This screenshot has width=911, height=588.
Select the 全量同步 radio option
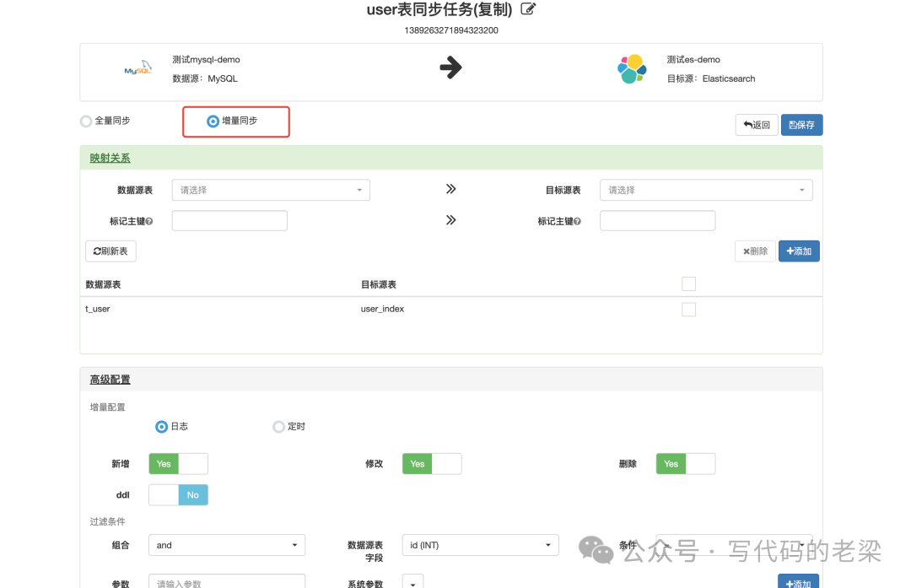pyautogui.click(x=86, y=121)
